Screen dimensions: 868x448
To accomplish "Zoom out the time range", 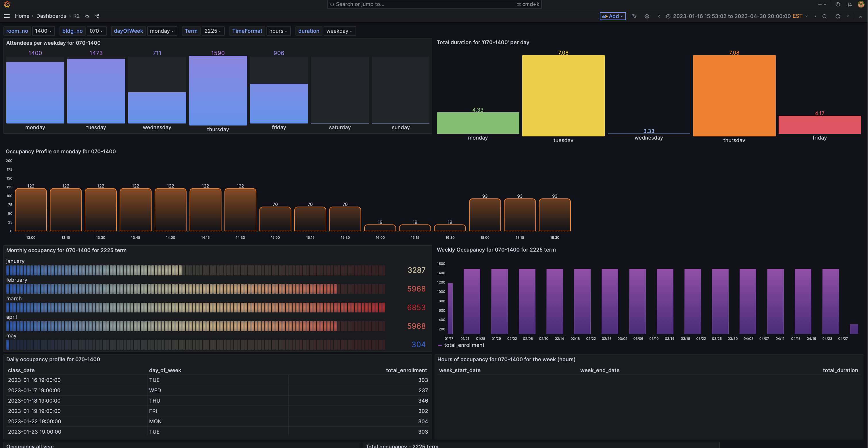I will (x=824, y=16).
